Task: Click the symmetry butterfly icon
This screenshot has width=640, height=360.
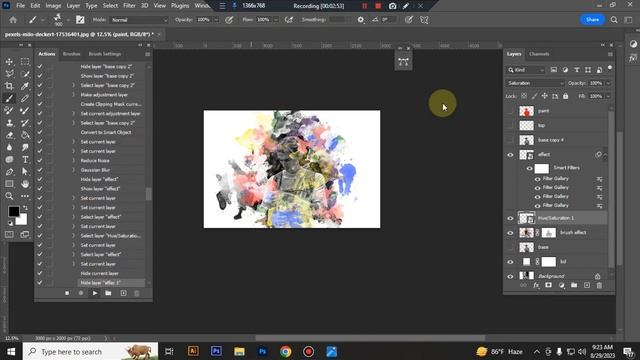Action: (x=424, y=20)
